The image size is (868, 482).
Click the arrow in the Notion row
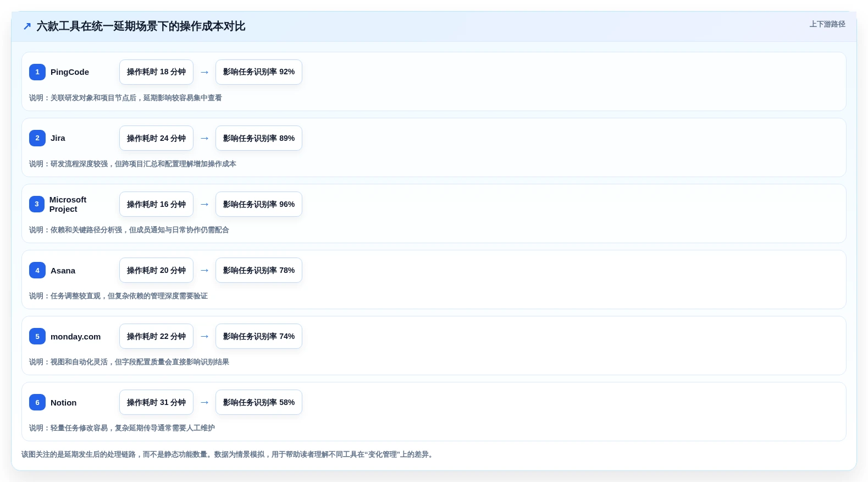coord(204,402)
